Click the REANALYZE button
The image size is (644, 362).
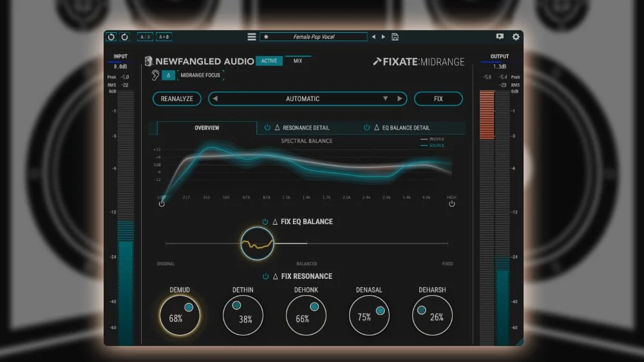point(176,99)
